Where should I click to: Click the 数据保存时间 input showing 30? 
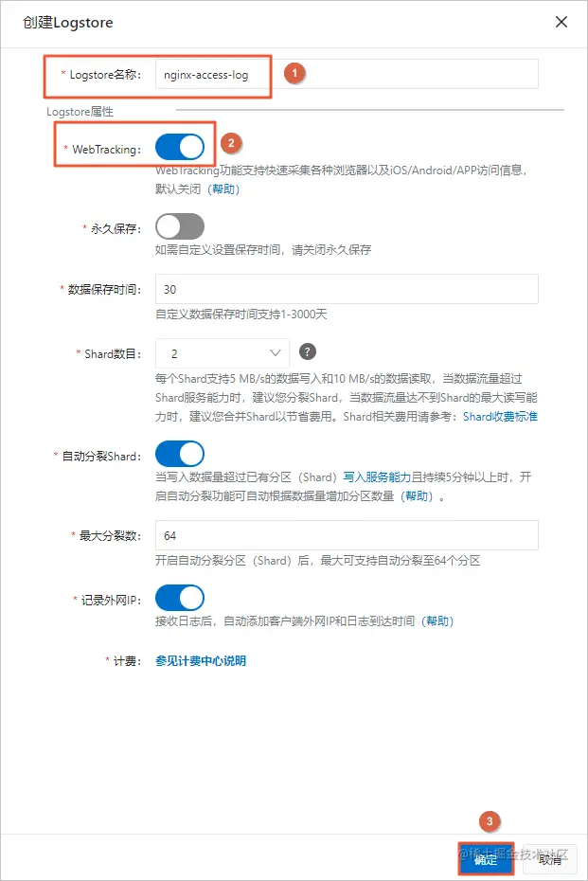tap(347, 289)
